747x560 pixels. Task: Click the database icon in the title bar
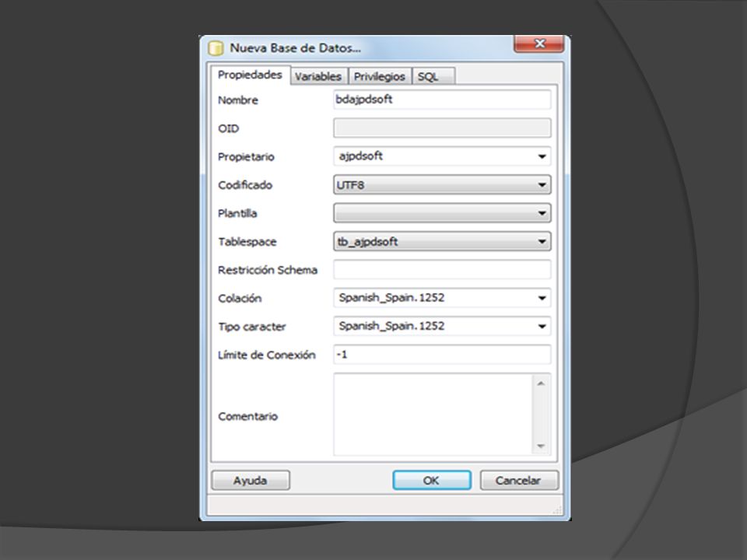pyautogui.click(x=216, y=48)
